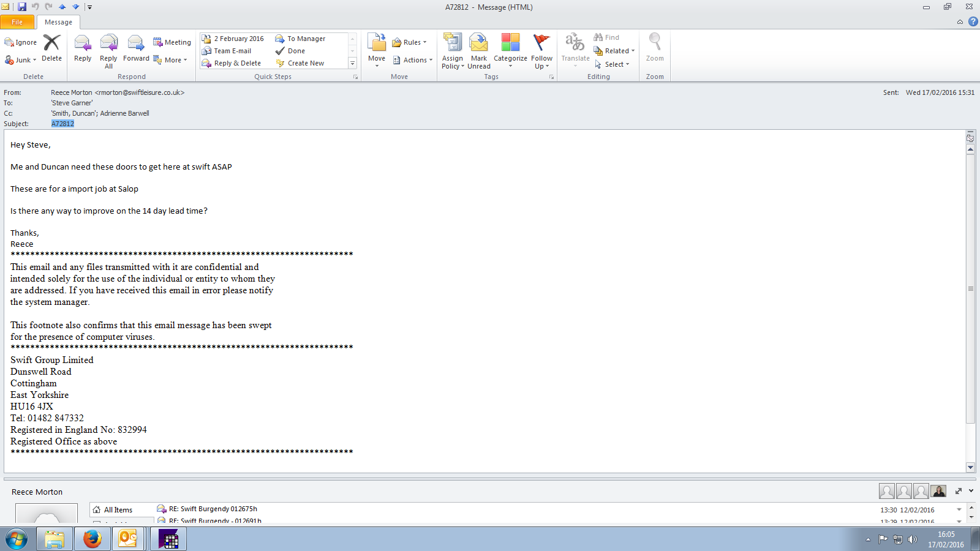Viewport: 980px width, 551px height.
Task: Open Windows Explorer from the taskbar
Action: tap(55, 539)
